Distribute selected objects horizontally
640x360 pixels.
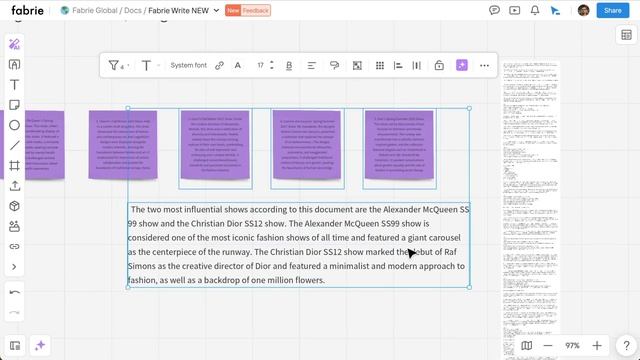point(417,65)
